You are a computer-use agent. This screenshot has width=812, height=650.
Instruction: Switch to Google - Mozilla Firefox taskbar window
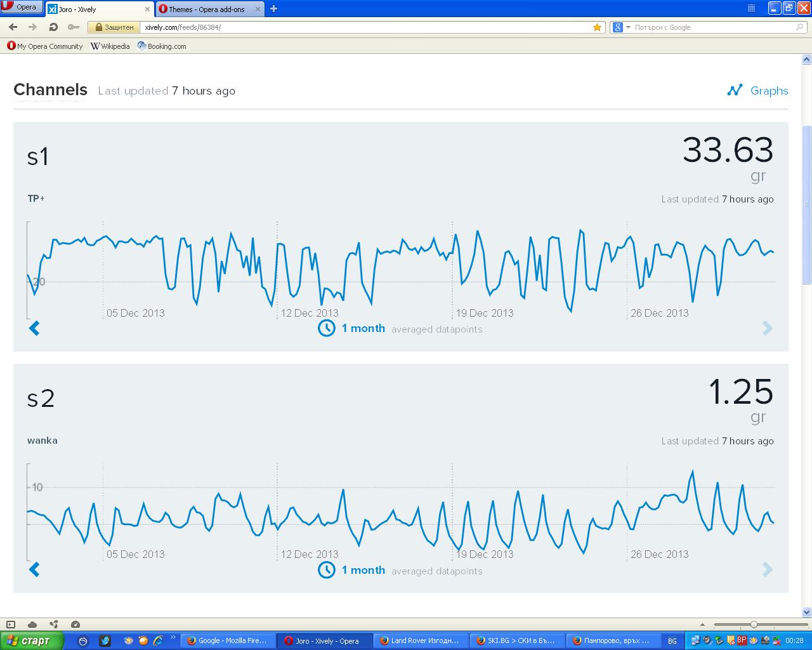(227, 641)
